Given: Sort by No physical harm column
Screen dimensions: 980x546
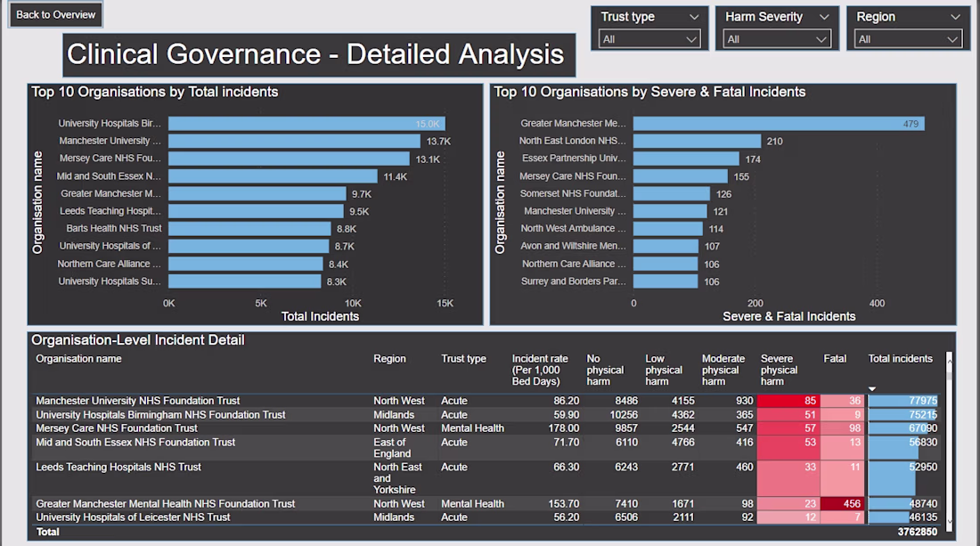Looking at the screenshot, I should 605,370.
